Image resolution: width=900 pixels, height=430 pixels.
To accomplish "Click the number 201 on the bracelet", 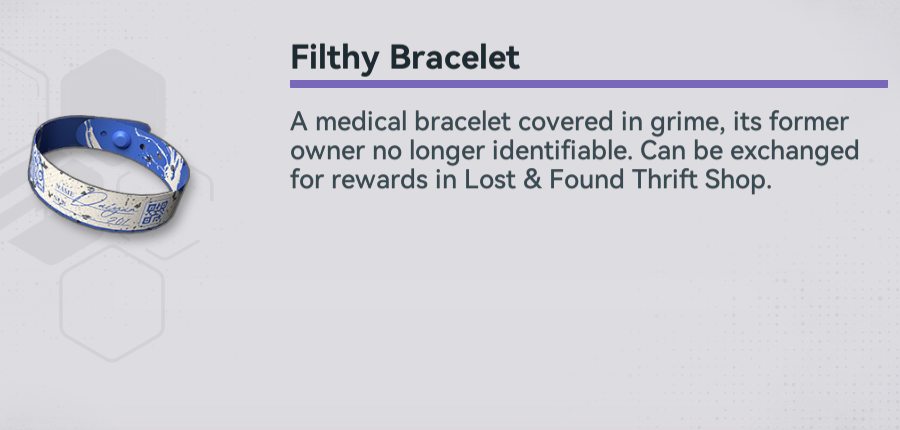I will pyautogui.click(x=120, y=219).
